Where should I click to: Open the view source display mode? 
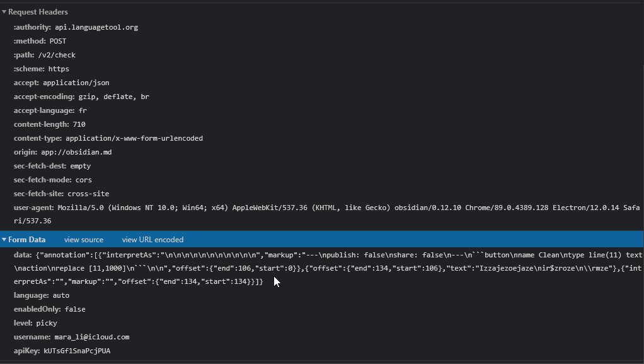[84, 239]
